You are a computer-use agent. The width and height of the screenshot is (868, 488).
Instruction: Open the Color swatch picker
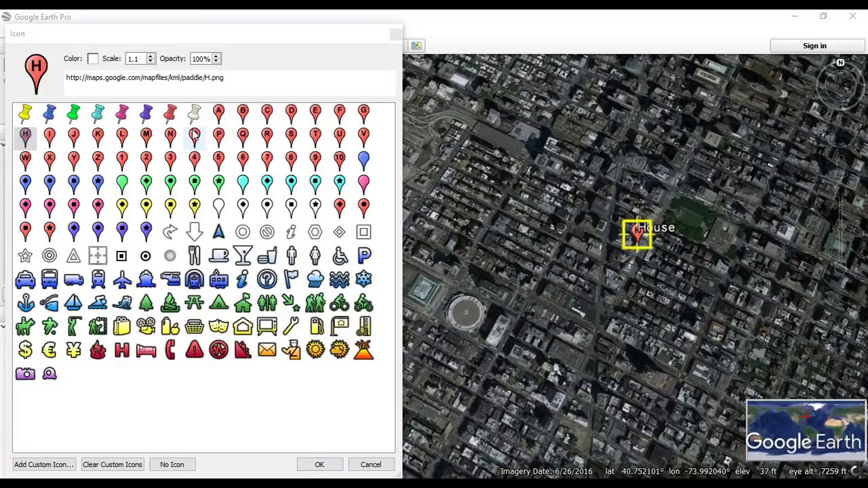pyautogui.click(x=93, y=59)
